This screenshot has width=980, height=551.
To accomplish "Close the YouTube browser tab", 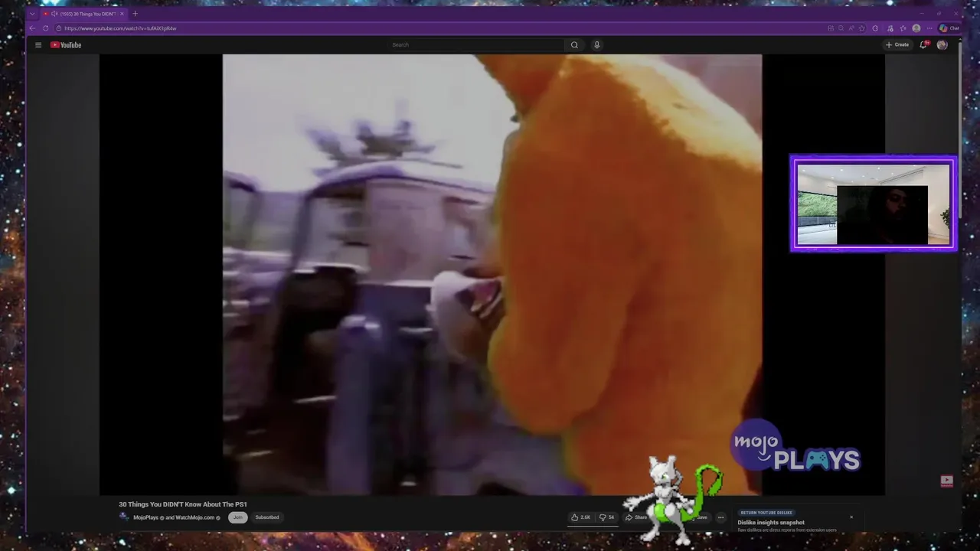I will pos(121,14).
